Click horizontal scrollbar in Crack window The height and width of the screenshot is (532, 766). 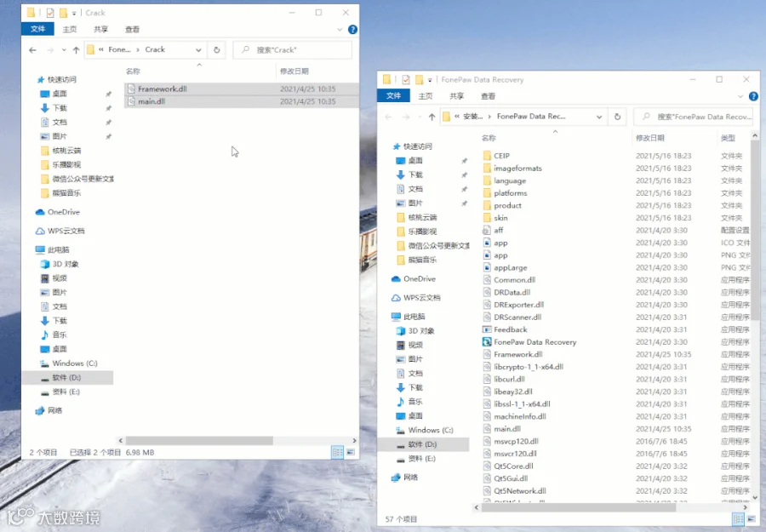200,441
